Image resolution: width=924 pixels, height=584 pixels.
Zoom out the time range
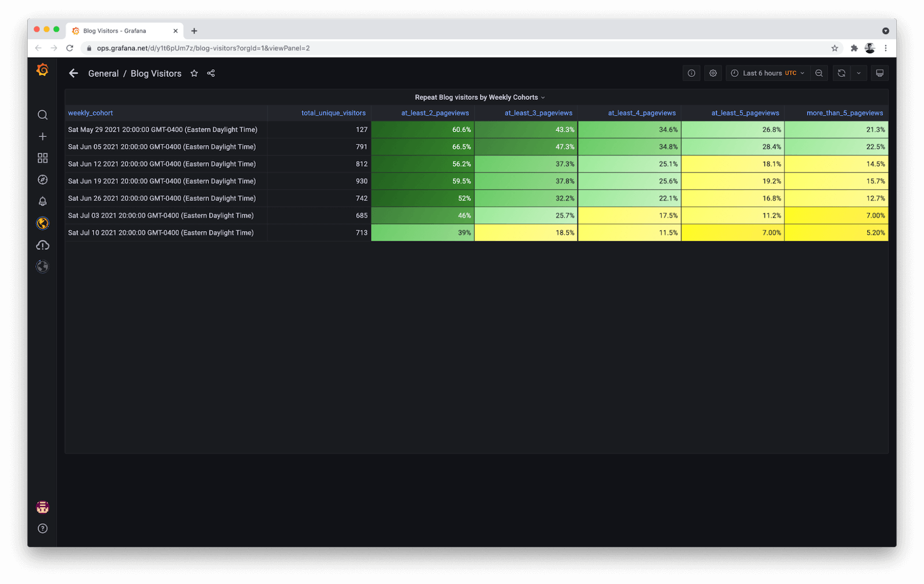pos(819,73)
